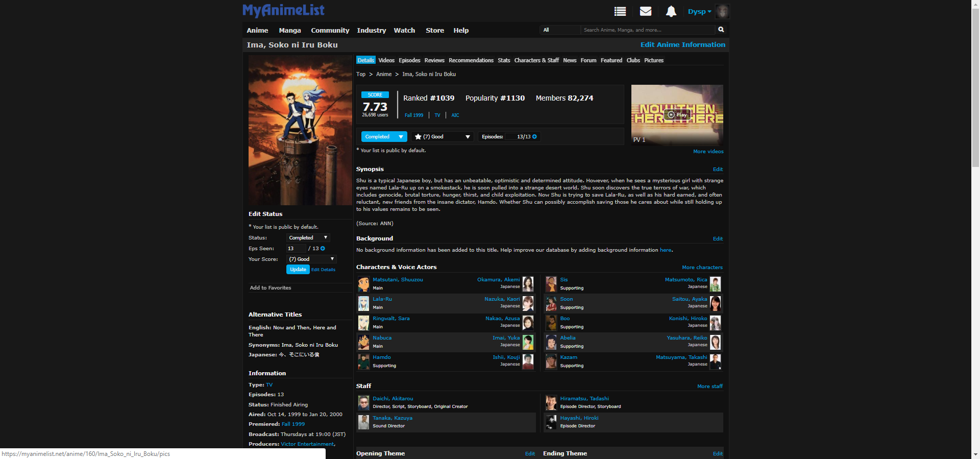Viewport: 980px width, 459px height.
Task: Click Edit Anime Information link
Action: point(682,45)
